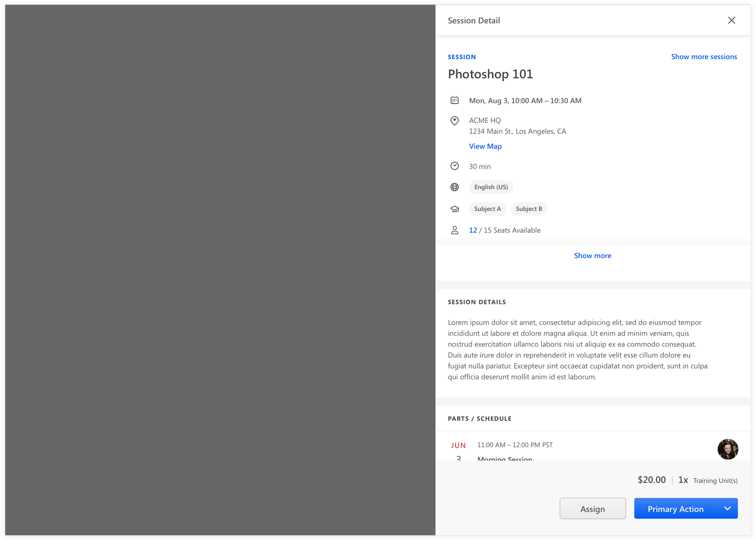This screenshot has height=541, width=756.
Task: Click the globe language icon
Action: tap(455, 187)
